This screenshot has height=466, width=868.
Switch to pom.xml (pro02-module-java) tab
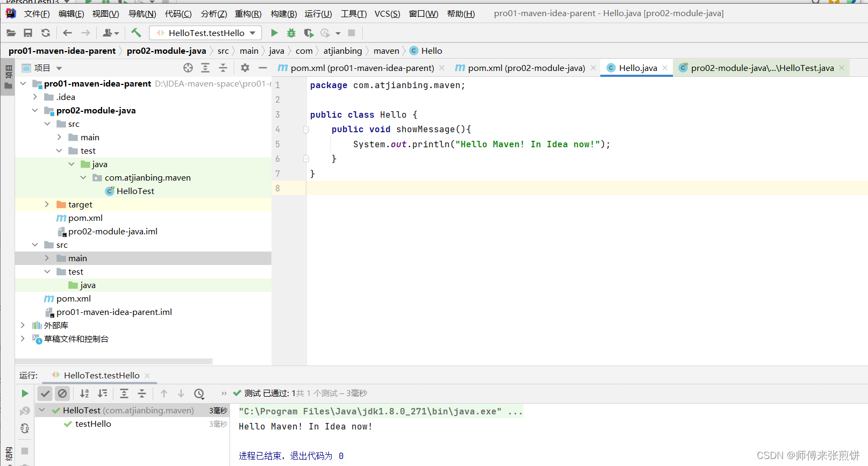pos(526,68)
